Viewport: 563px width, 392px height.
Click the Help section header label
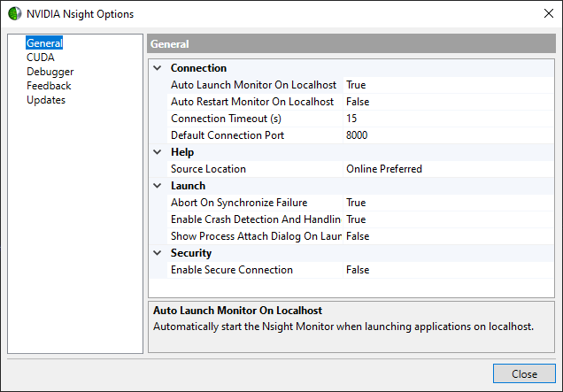pos(182,152)
